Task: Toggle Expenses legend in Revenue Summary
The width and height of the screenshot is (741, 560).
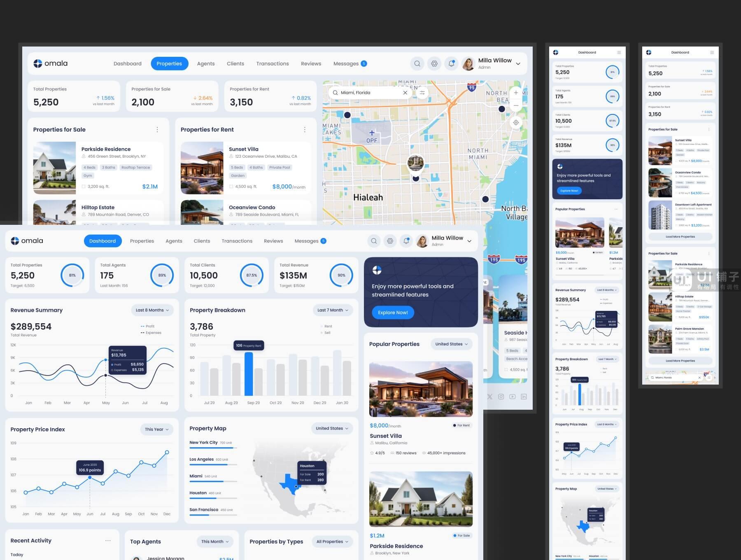Action: pos(151,333)
